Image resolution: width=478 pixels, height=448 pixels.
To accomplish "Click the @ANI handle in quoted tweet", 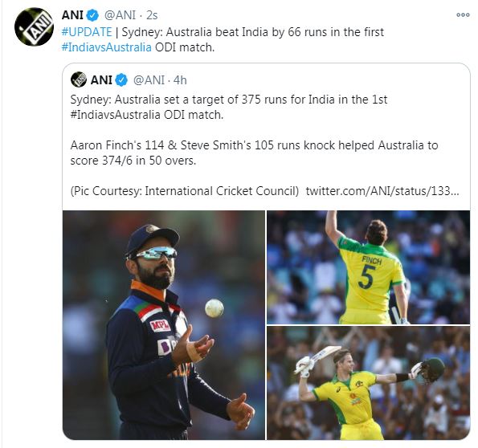I will click(x=149, y=80).
